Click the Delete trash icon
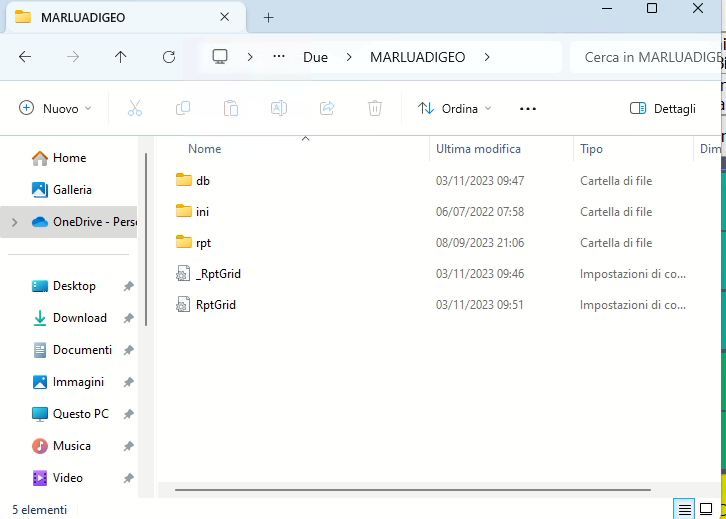This screenshot has height=519, width=726. 375,108
